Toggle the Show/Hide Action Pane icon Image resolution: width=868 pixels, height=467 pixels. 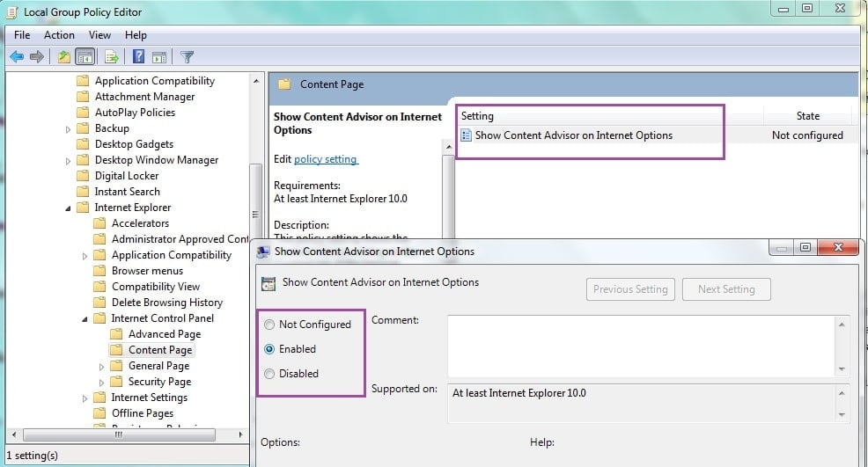click(159, 56)
